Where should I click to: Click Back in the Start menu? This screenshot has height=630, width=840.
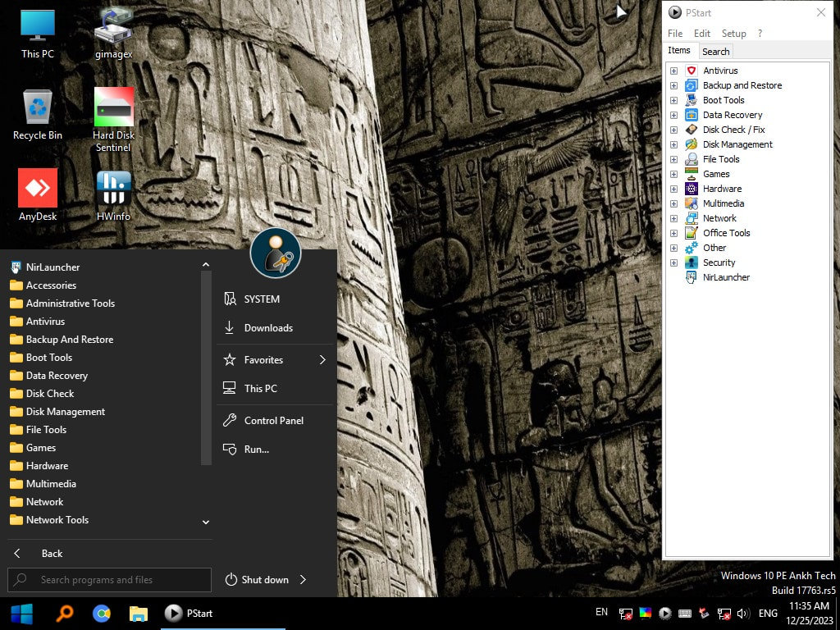click(52, 554)
